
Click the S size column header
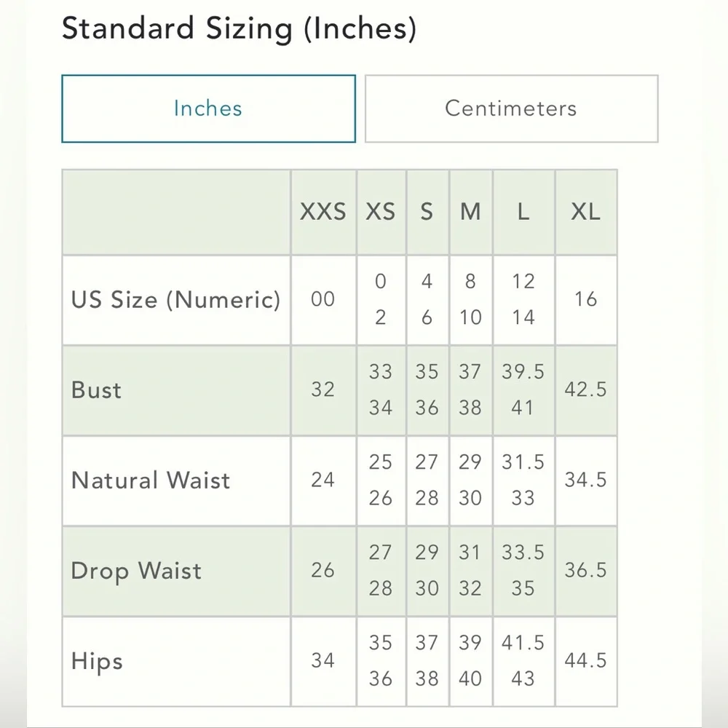427,212
